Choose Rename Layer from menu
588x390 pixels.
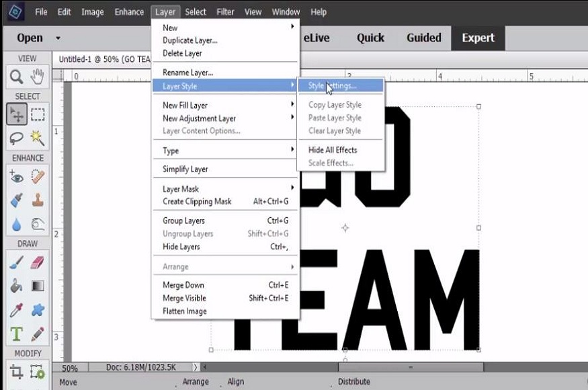coord(225,73)
